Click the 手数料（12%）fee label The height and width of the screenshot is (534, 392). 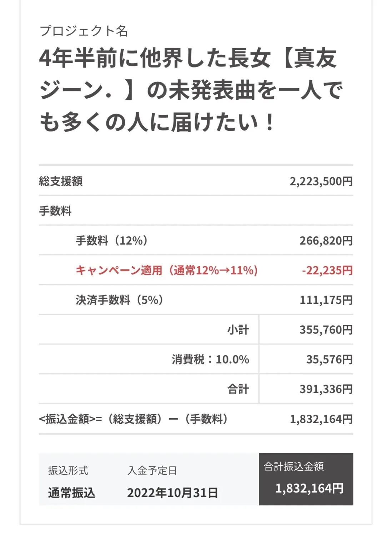click(111, 241)
